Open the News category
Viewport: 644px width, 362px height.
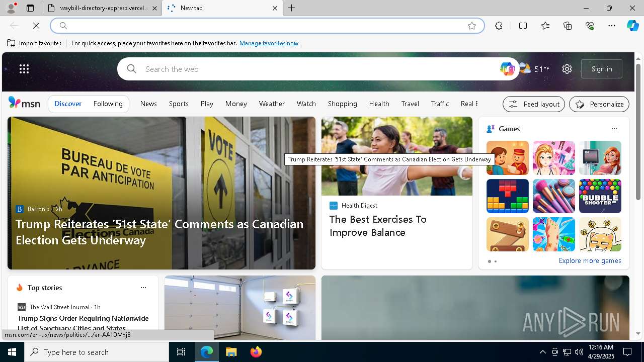[148, 104]
